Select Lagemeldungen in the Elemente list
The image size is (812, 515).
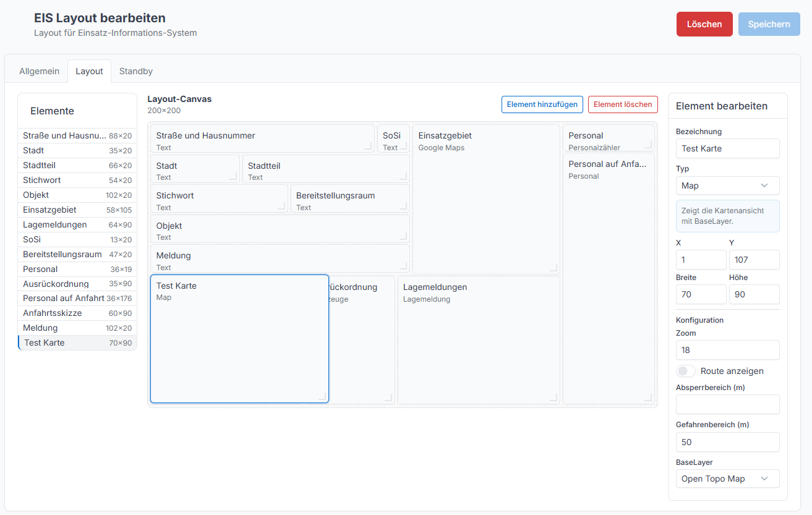point(77,224)
